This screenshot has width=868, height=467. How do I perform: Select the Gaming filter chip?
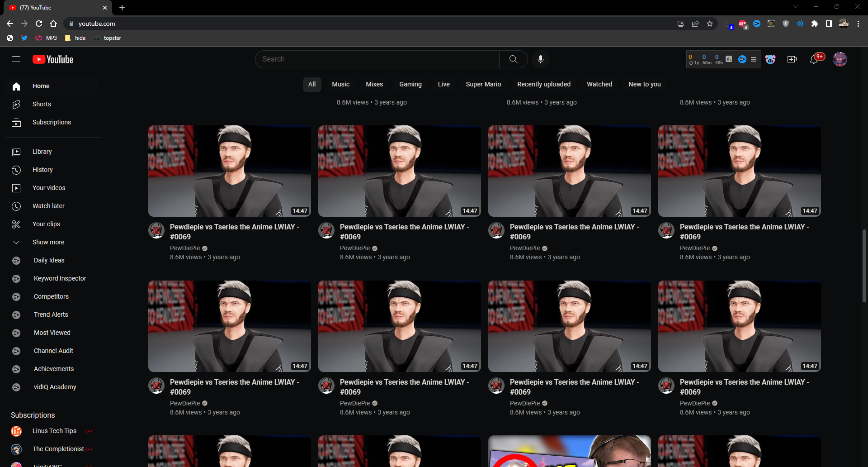pos(410,84)
